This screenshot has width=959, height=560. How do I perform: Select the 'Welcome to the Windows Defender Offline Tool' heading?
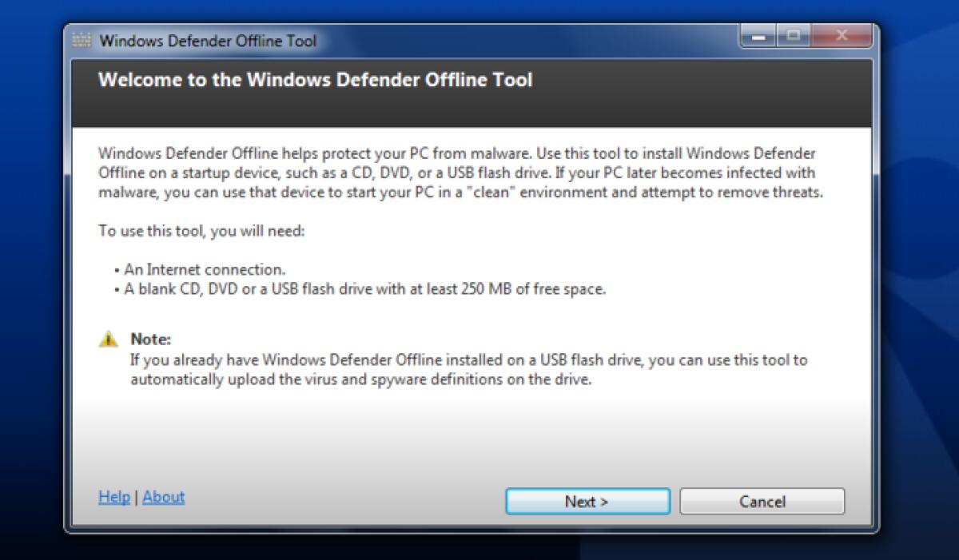click(x=315, y=80)
